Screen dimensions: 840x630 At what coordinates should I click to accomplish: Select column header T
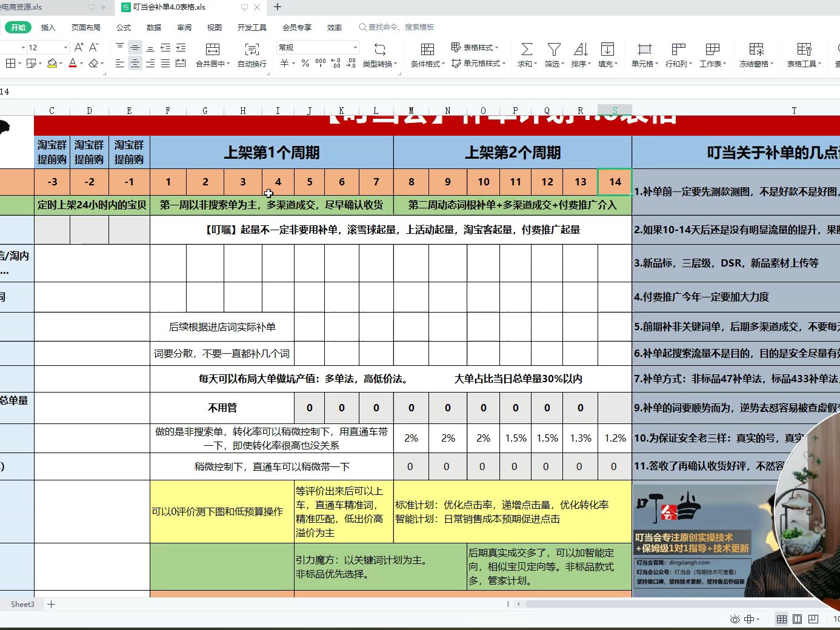(794, 110)
